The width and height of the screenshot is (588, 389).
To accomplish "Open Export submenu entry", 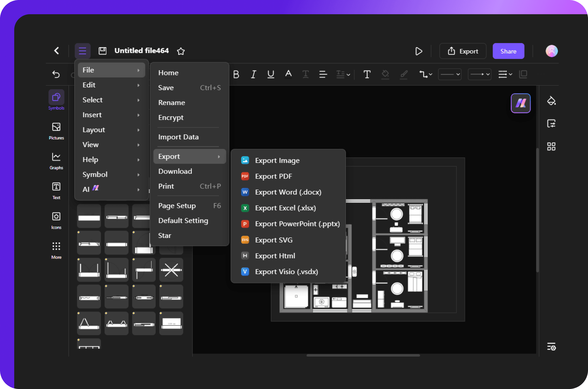I will [x=189, y=156].
